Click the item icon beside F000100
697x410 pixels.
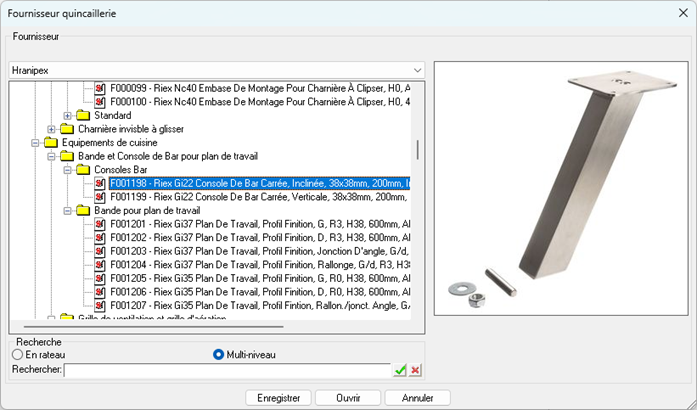click(100, 102)
